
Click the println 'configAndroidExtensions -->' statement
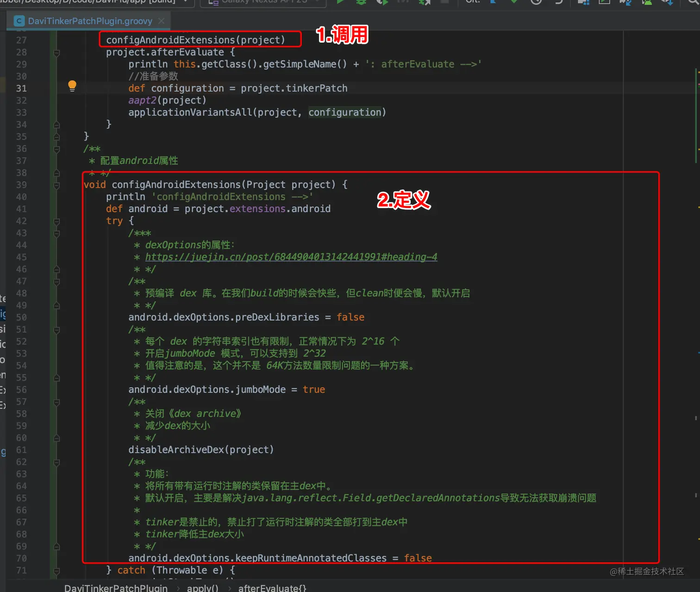(210, 197)
